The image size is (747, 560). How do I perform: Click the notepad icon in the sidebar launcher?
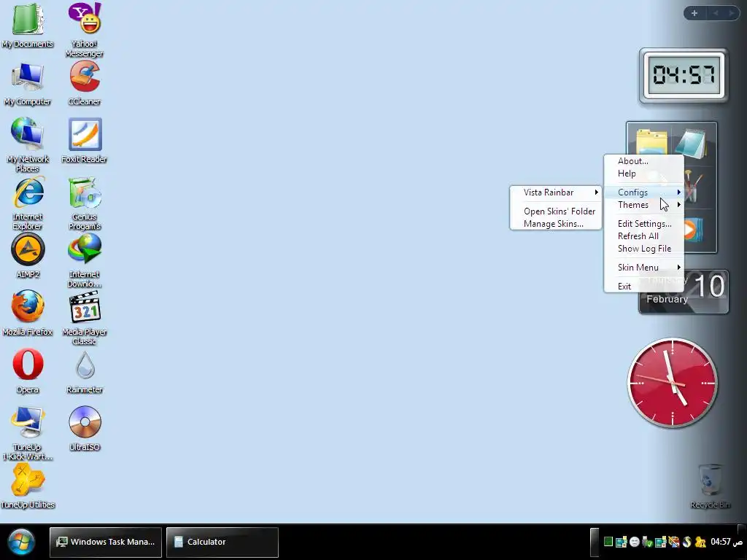coord(690,142)
